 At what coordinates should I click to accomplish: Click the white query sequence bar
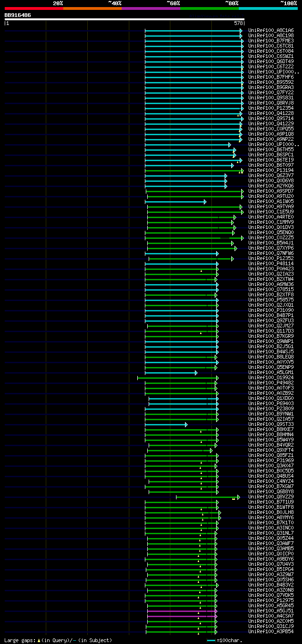click(x=125, y=19)
